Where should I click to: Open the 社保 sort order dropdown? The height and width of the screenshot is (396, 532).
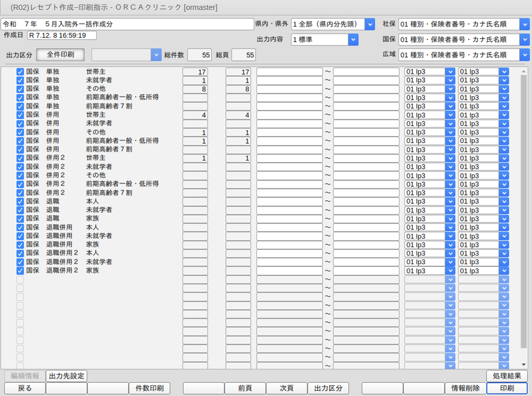click(x=524, y=24)
